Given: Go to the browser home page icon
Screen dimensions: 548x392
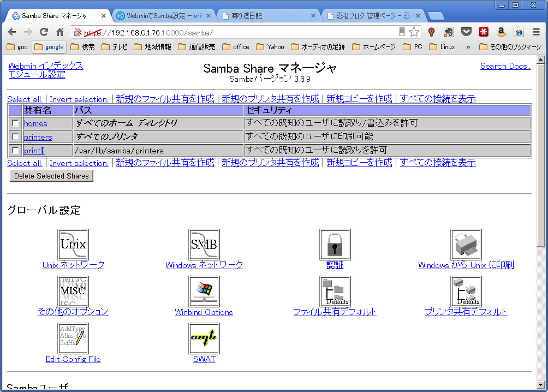Looking at the screenshot, I should [59, 32].
